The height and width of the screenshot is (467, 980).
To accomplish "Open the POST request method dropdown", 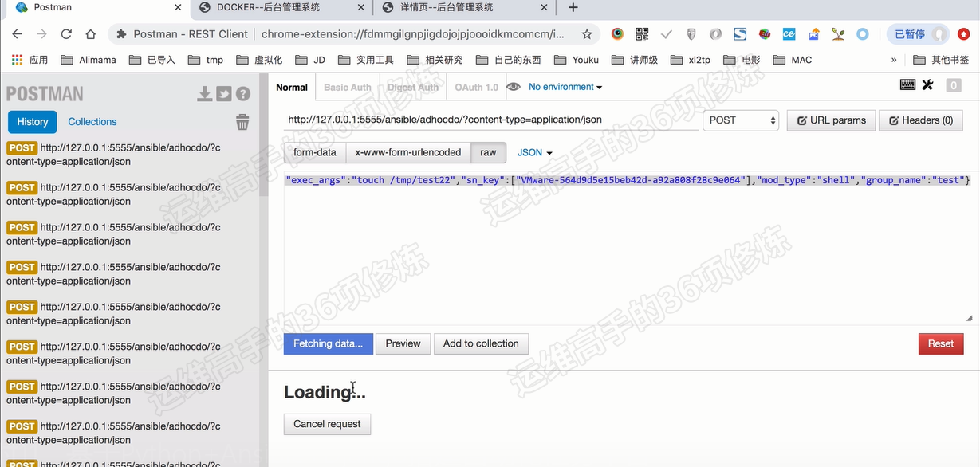I will click(741, 120).
